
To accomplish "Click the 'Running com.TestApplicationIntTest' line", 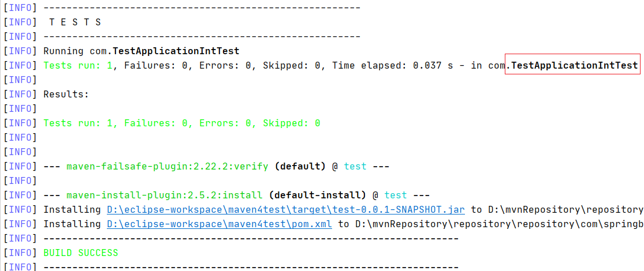I will tap(142, 51).
